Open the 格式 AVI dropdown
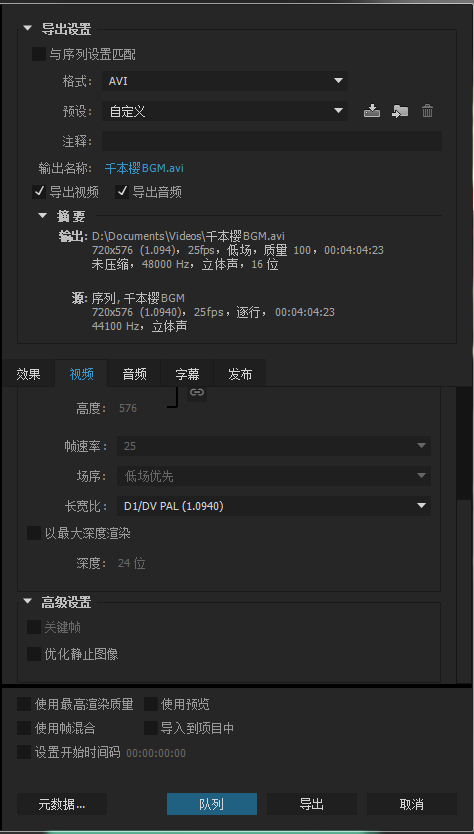 tap(224, 81)
